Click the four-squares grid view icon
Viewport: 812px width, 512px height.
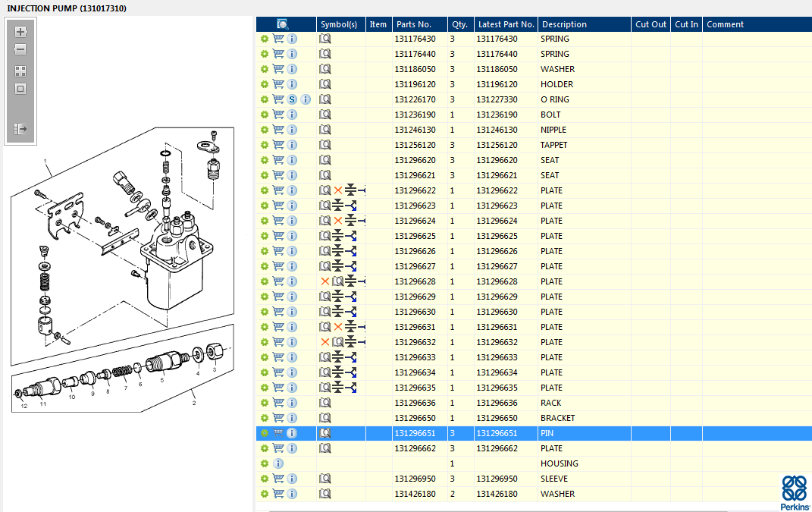click(20, 71)
